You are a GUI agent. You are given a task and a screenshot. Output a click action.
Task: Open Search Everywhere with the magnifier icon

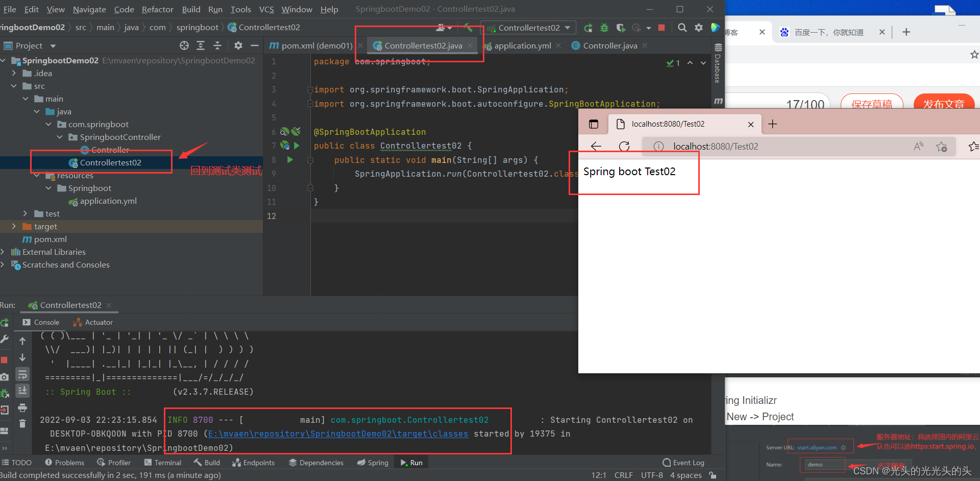click(x=682, y=28)
